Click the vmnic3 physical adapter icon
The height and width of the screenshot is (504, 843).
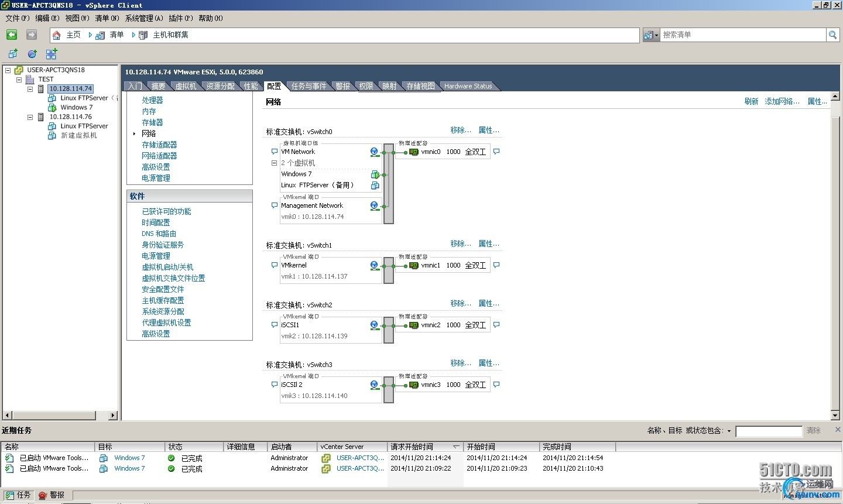tap(414, 385)
